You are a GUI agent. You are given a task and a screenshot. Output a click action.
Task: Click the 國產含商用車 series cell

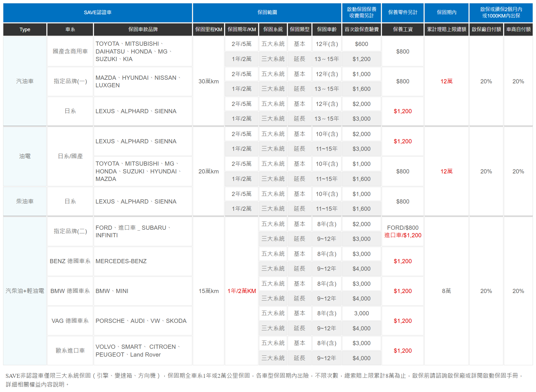[70, 52]
